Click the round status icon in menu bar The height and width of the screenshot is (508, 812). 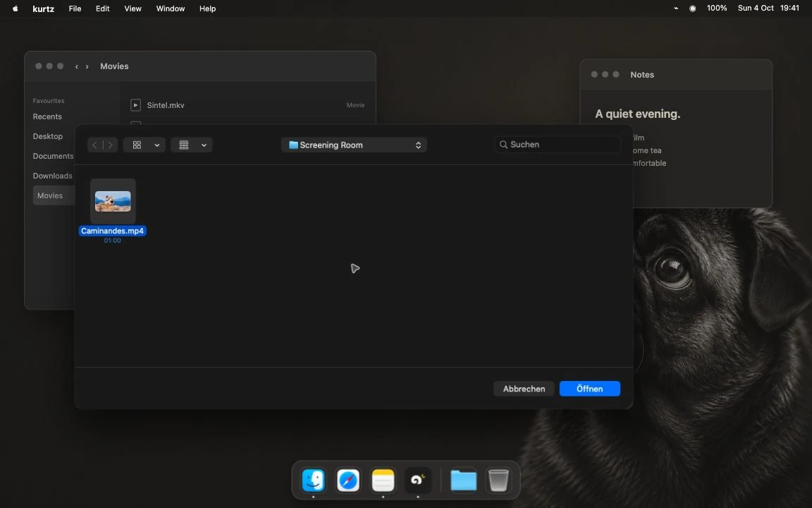(x=692, y=8)
